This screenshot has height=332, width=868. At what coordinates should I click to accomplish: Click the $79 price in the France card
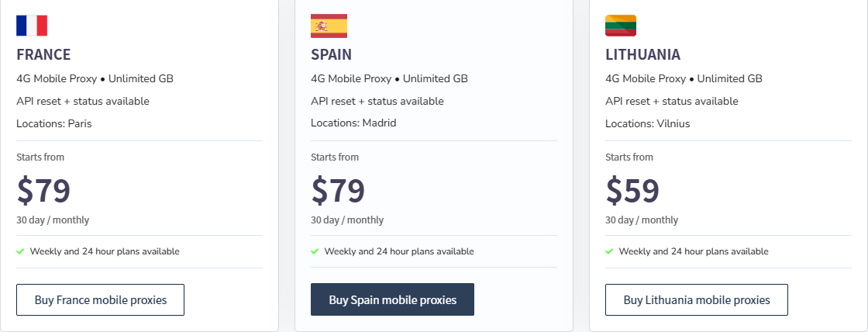click(43, 190)
